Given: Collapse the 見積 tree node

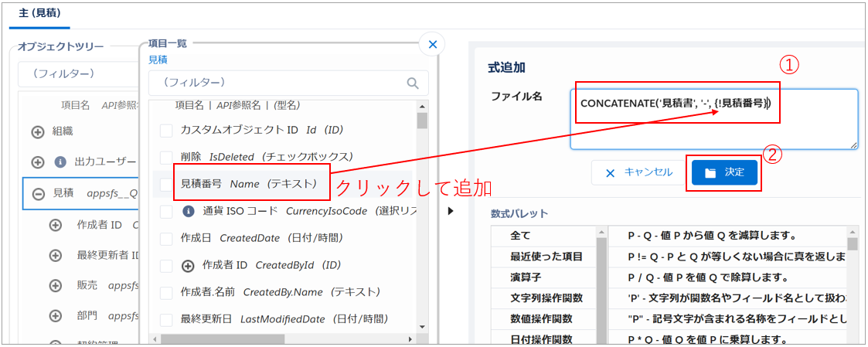Looking at the screenshot, I should pos(38,193).
